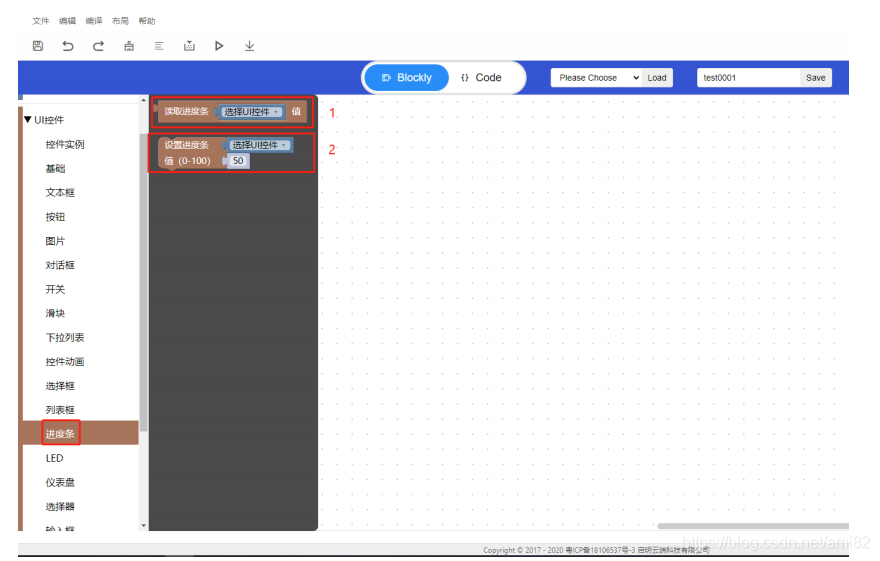
Task: Open 选择UI控件 dropdown in 读取进度条 block
Action: 251,112
